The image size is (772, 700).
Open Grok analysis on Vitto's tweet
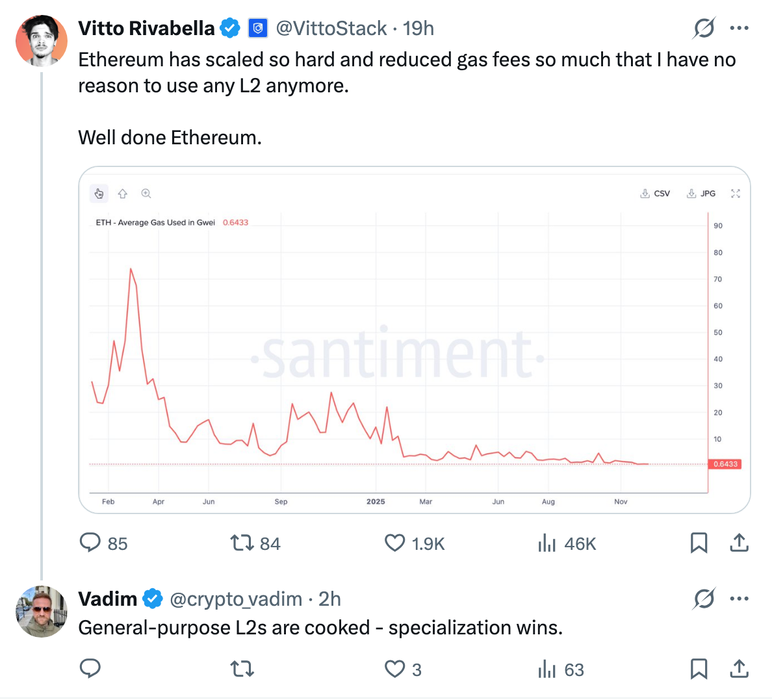tap(704, 28)
